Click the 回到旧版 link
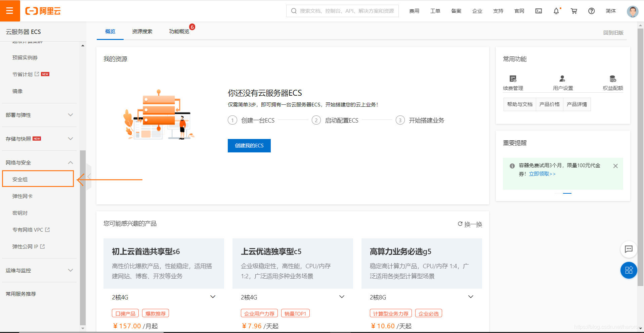This screenshot has height=333, width=644. point(613,33)
